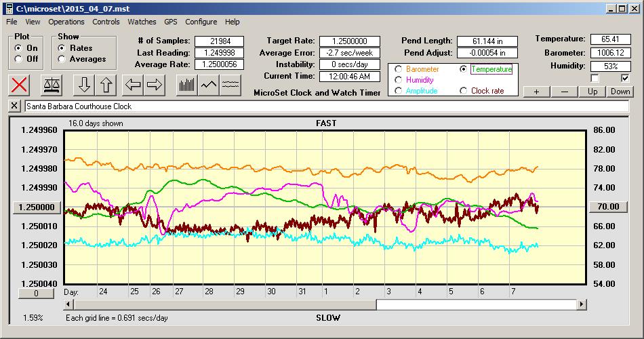Select the Humidity radio button

[x=398, y=80]
